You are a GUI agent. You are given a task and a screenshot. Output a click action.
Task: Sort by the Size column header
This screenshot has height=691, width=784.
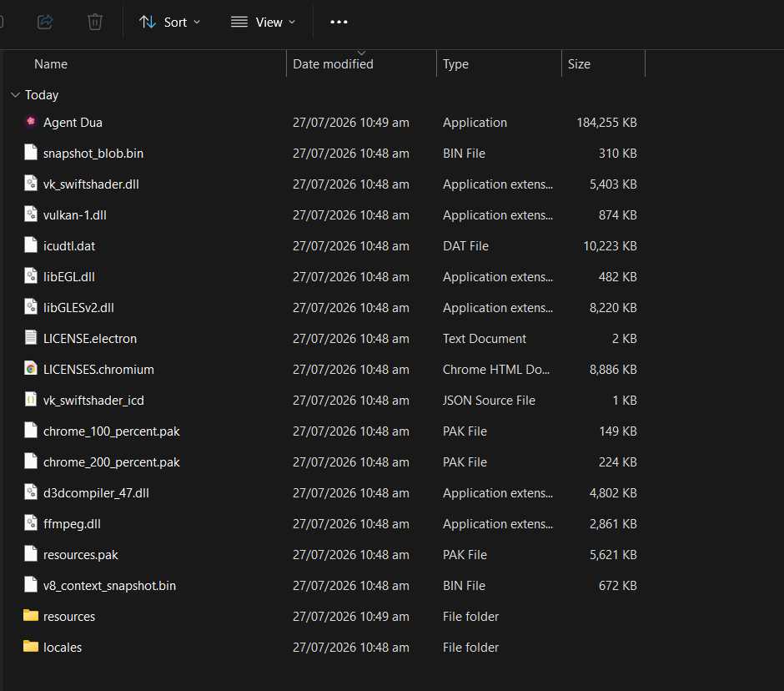(x=579, y=64)
